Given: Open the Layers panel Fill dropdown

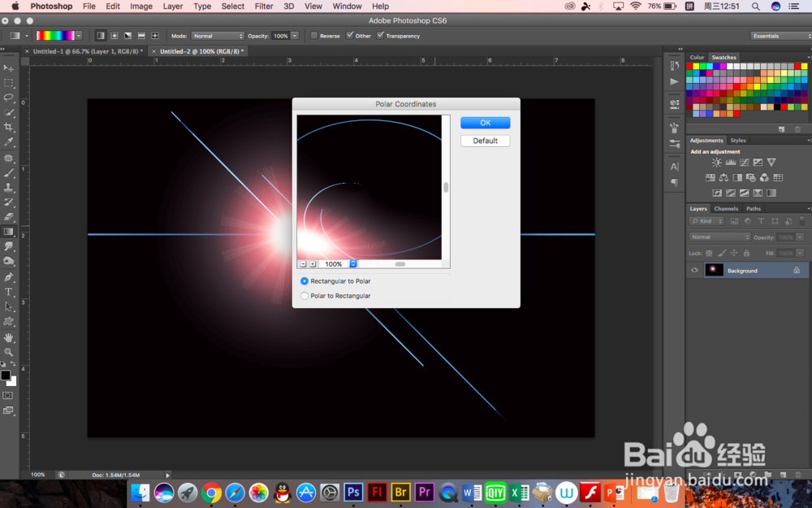Looking at the screenshot, I should tap(800, 253).
